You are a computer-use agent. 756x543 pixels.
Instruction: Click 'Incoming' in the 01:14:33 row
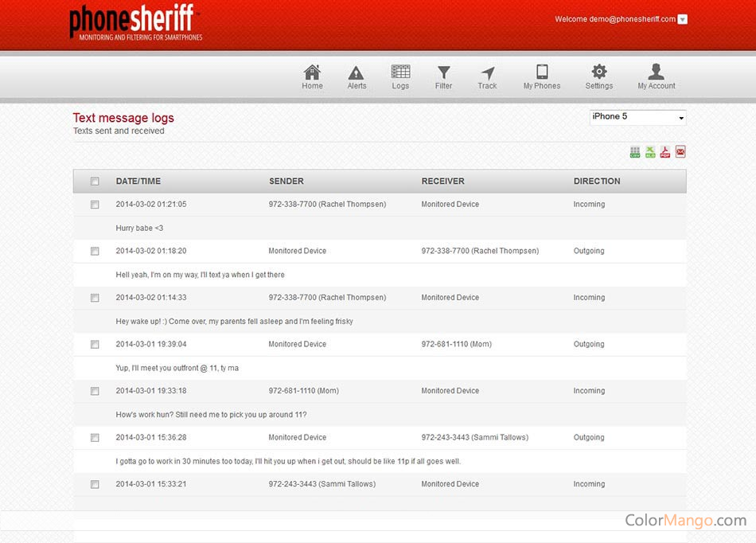coord(589,298)
